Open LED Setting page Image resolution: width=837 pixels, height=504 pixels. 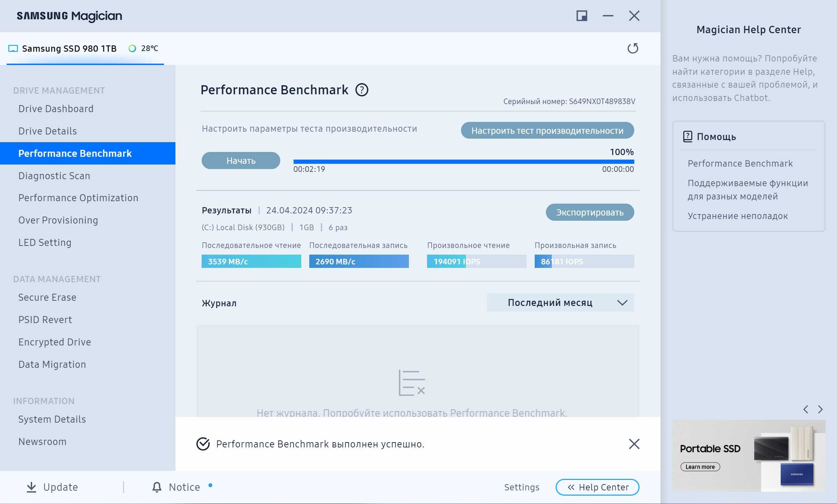tap(45, 243)
